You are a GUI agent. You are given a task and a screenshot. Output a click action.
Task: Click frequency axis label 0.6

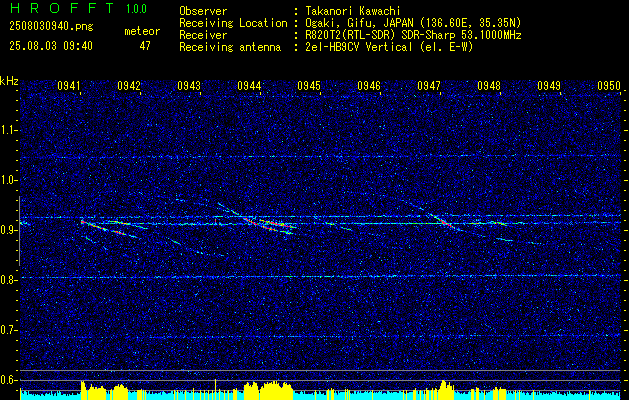pyautogui.click(x=9, y=380)
